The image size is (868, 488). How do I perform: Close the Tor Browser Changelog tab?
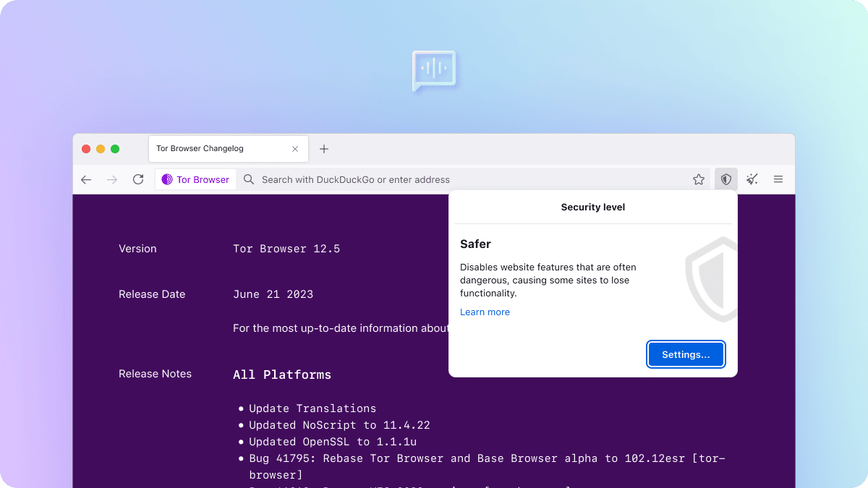point(295,149)
